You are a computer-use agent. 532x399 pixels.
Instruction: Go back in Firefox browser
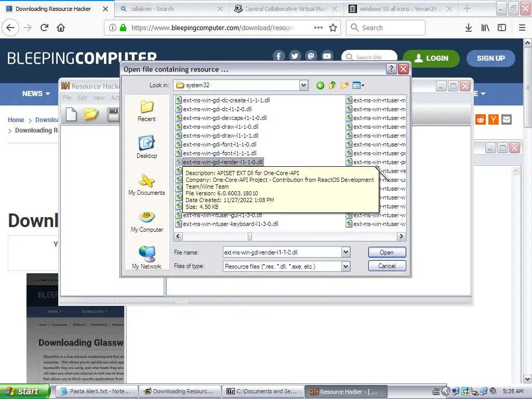pyautogui.click(x=10, y=28)
